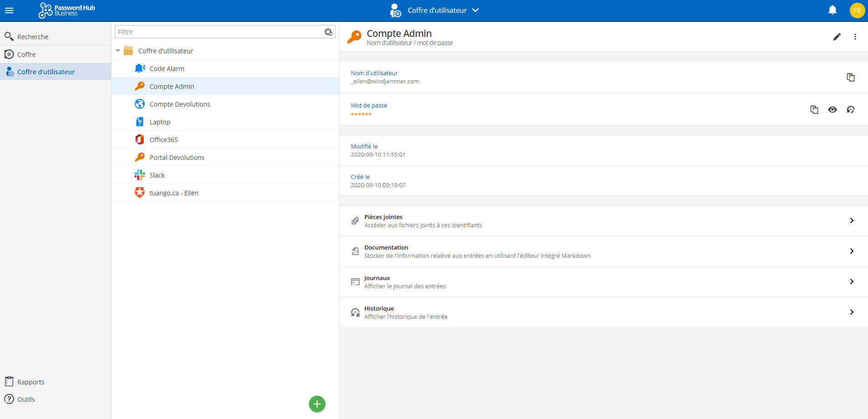Open the three-dot more options menu
Viewport: 868px width, 419px height.
pos(855,37)
